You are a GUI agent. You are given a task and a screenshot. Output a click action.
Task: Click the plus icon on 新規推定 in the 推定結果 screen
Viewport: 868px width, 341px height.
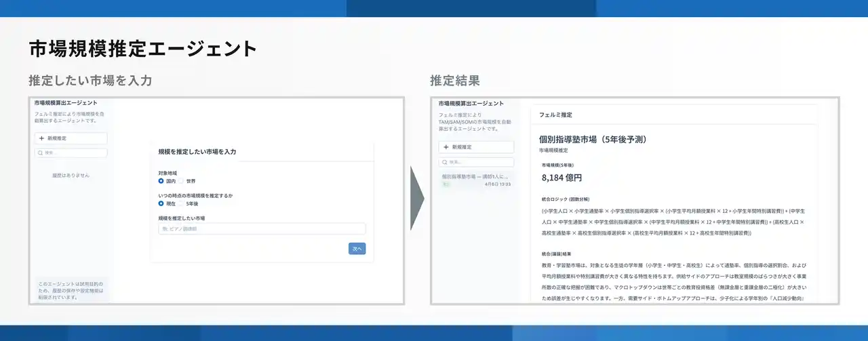pyautogui.click(x=446, y=147)
